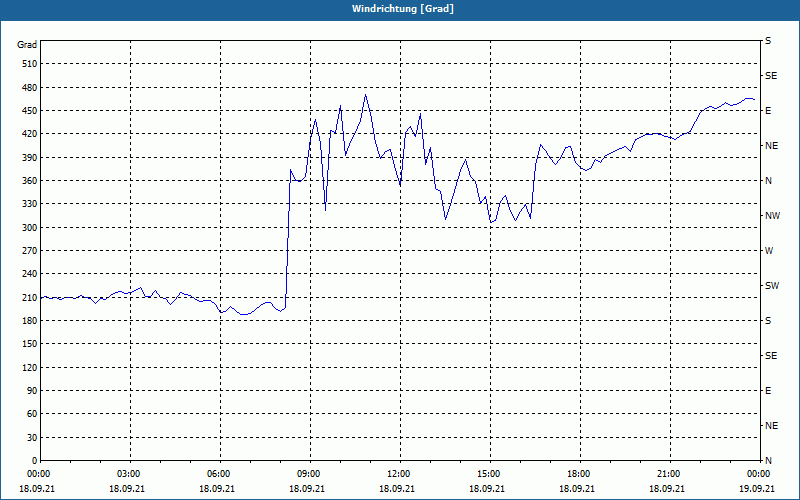Click the "W" compass label on right axis
Screen dimensions: 800x500
769,251
